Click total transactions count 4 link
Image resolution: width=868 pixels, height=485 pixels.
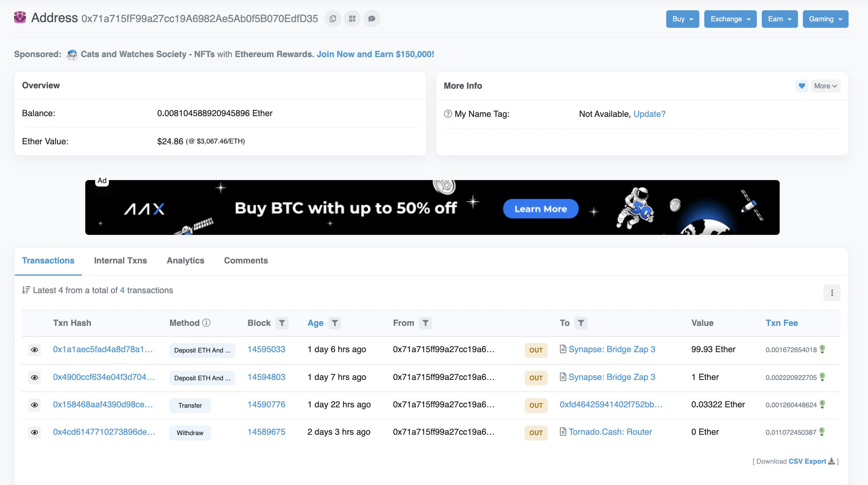pyautogui.click(x=122, y=290)
